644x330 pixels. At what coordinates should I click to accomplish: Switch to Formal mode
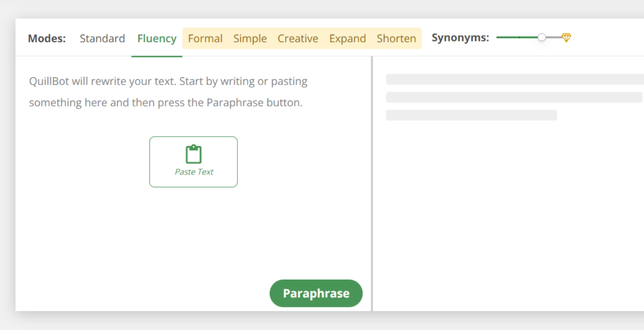pos(206,38)
